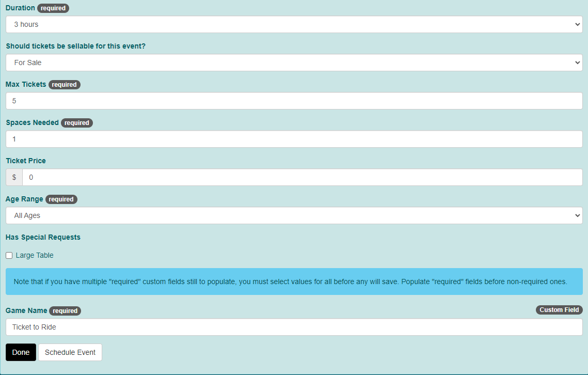The image size is (588, 375).
Task: Click the Schedule Event button
Action: click(70, 352)
